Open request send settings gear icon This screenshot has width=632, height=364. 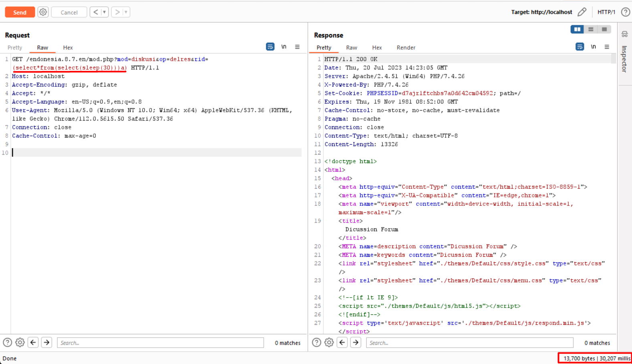[43, 12]
